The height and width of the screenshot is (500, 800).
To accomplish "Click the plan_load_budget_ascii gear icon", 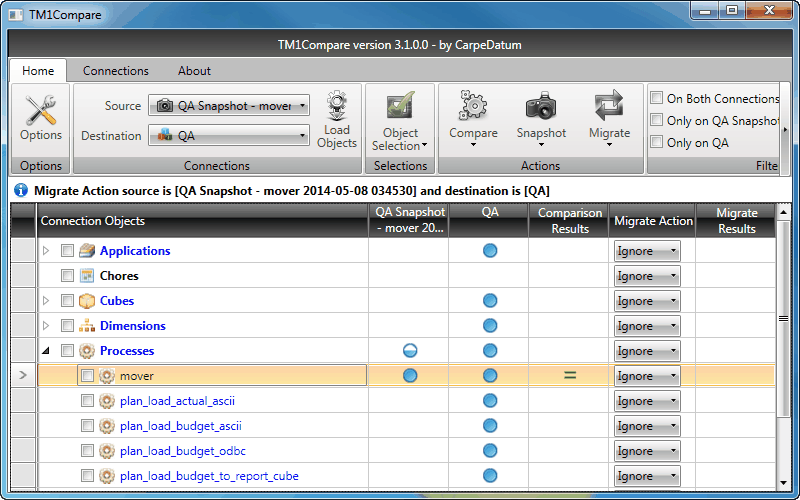I will tap(107, 426).
